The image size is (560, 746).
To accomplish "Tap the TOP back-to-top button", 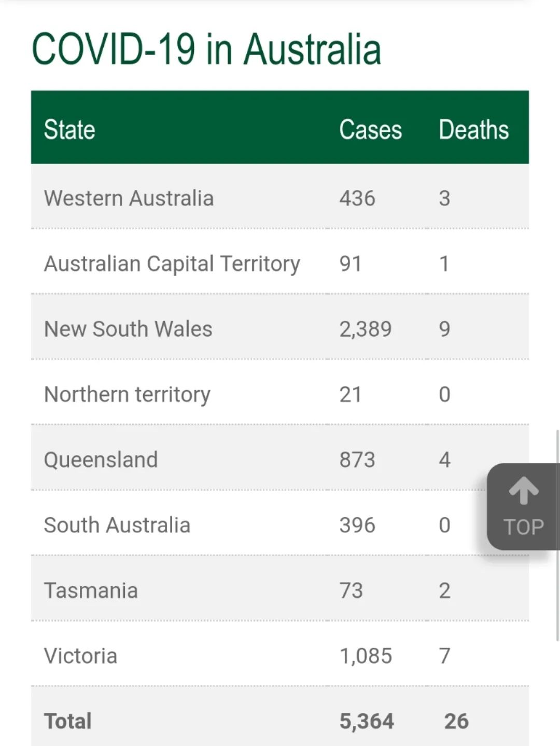I will (523, 506).
